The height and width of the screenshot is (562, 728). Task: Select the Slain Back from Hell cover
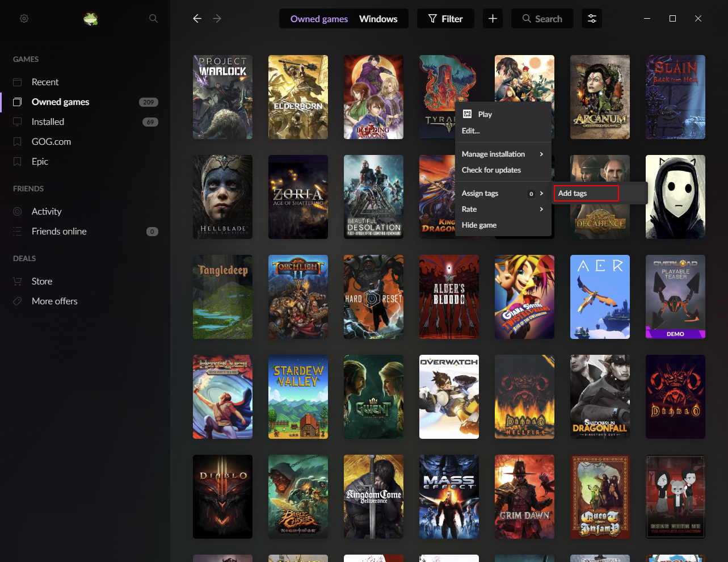[675, 97]
